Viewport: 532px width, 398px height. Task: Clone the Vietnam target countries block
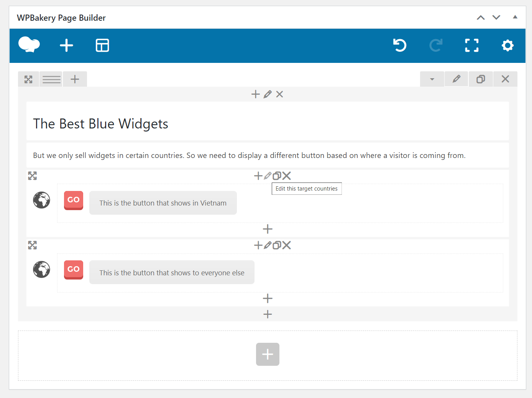277,176
